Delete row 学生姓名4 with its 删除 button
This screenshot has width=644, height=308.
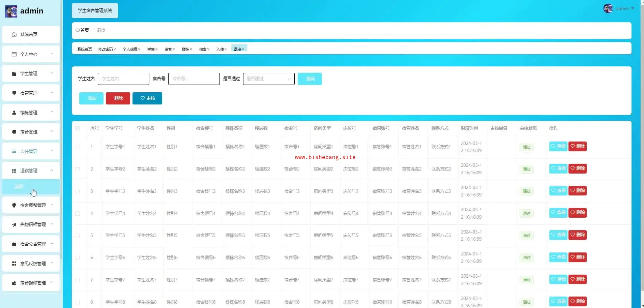tap(578, 213)
